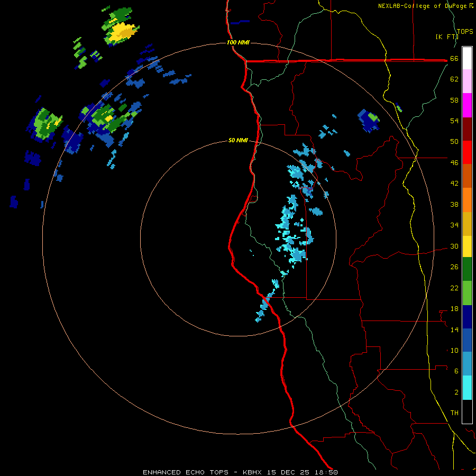476x476 pixels.
Task: Click the "2" scale value
Action: pyautogui.click(x=456, y=392)
